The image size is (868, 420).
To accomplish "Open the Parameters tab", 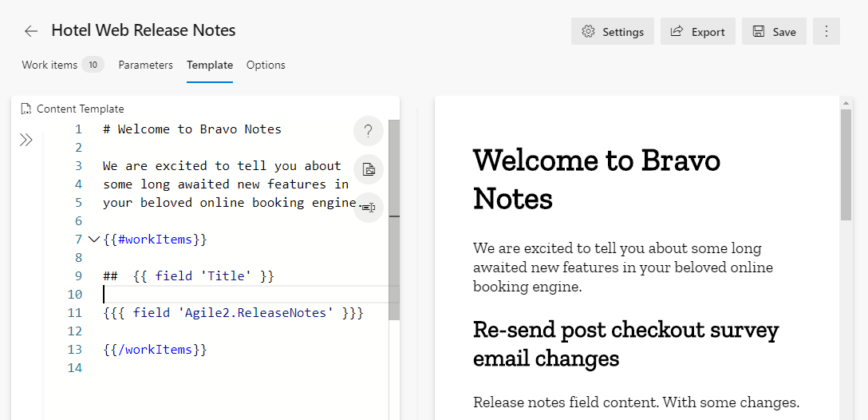I will click(145, 65).
